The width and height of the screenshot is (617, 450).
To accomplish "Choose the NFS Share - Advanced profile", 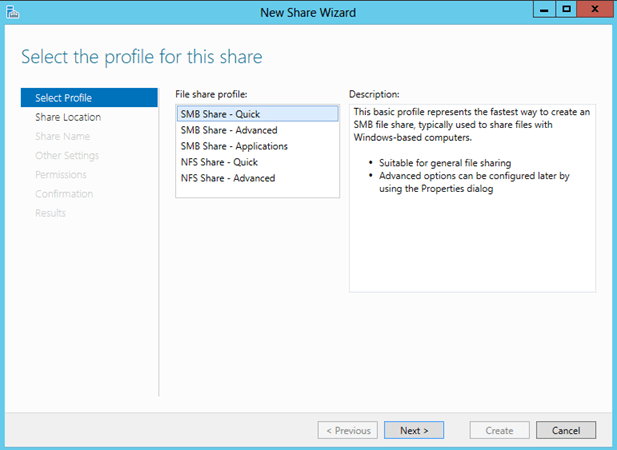I will (228, 178).
